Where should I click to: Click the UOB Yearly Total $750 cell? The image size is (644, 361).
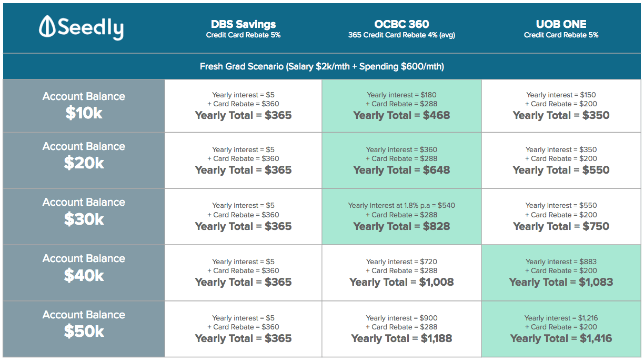click(561, 216)
